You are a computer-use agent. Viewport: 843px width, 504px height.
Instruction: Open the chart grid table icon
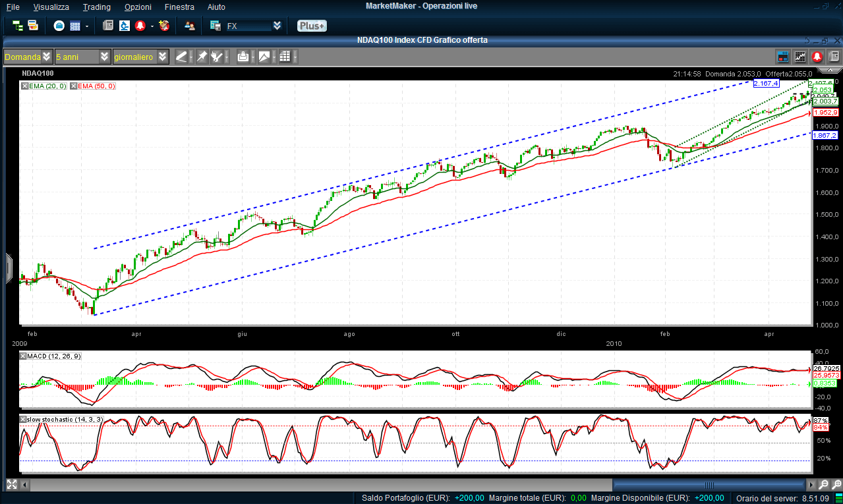tap(285, 57)
